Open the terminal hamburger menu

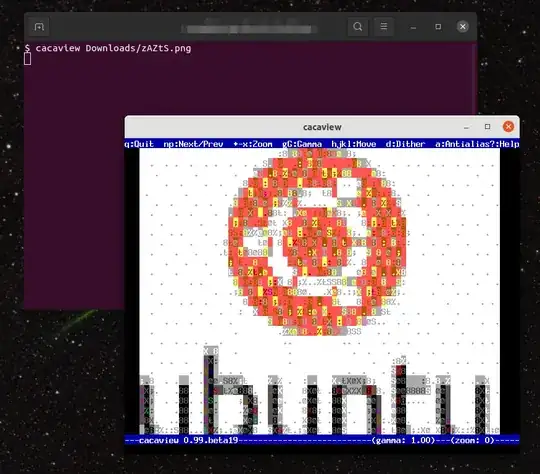point(384,27)
